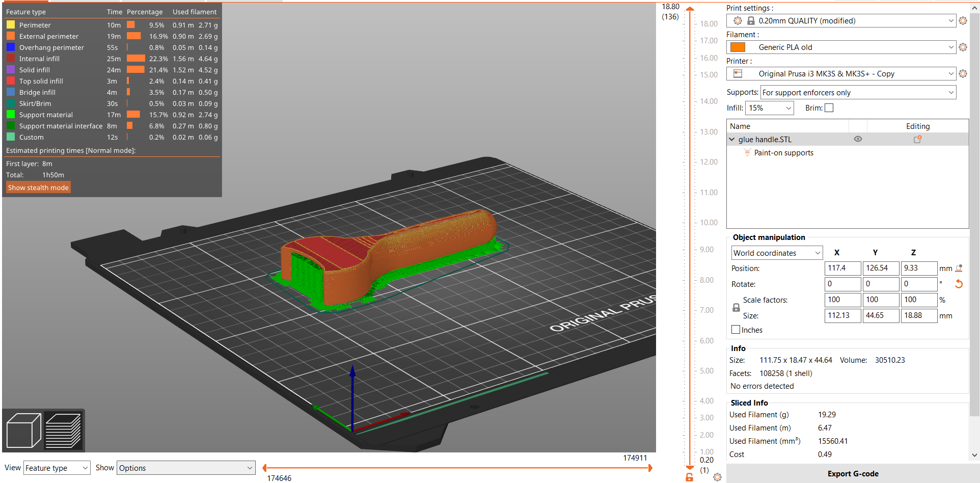Screen dimensions: 980x483
Task: Edit print settings with the gear button
Action: click(963, 21)
